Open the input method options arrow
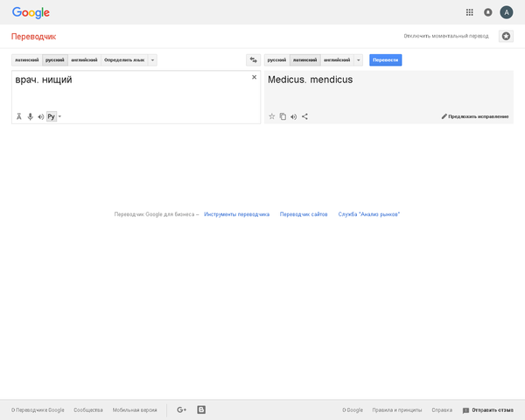This screenshot has width=525, height=420. 60,116
